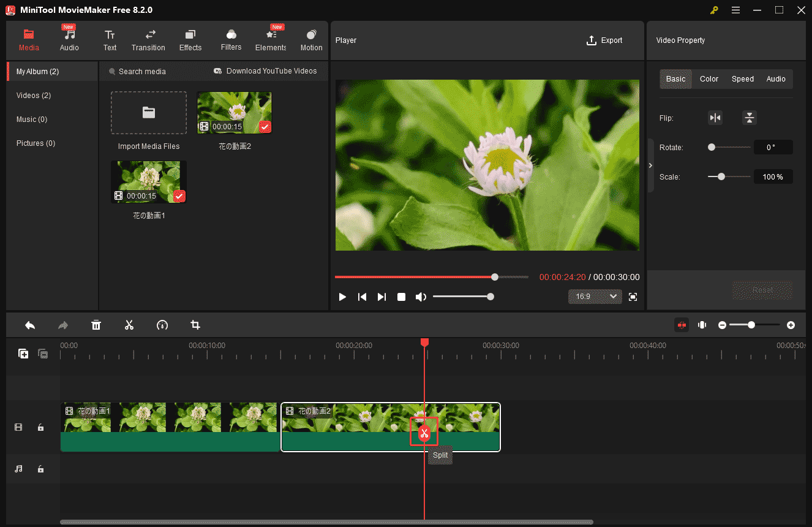
Task: Open the Transition tab
Action: 148,40
